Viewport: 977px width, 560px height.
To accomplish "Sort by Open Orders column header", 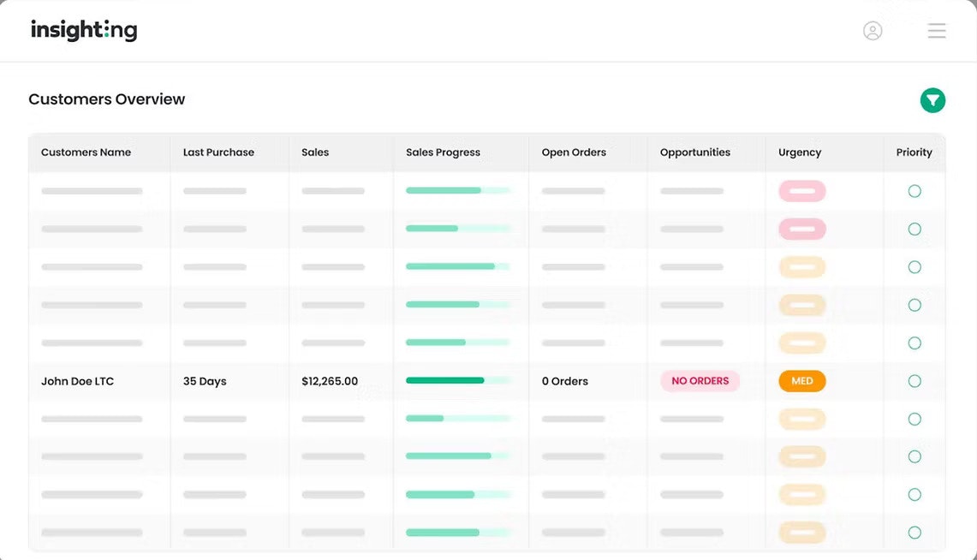I will pos(574,152).
